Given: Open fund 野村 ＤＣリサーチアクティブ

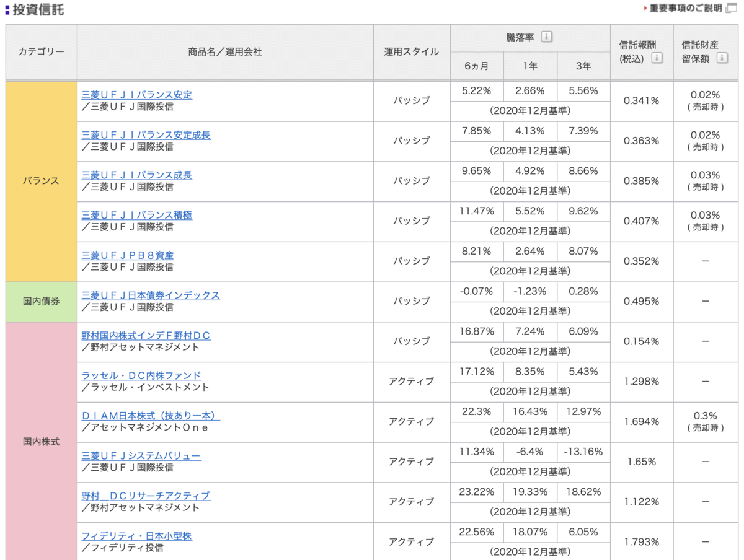Looking at the screenshot, I should click(146, 496).
